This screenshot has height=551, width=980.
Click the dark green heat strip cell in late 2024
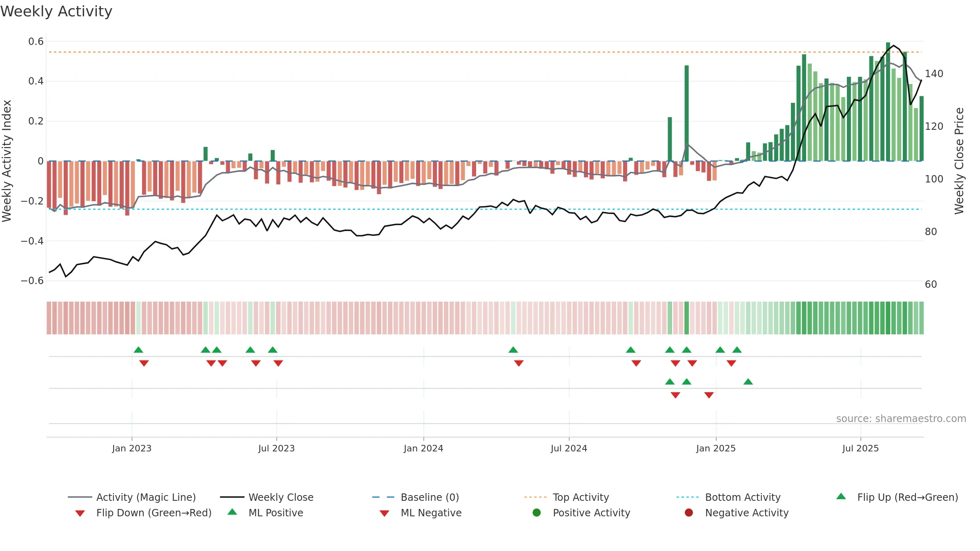687,318
